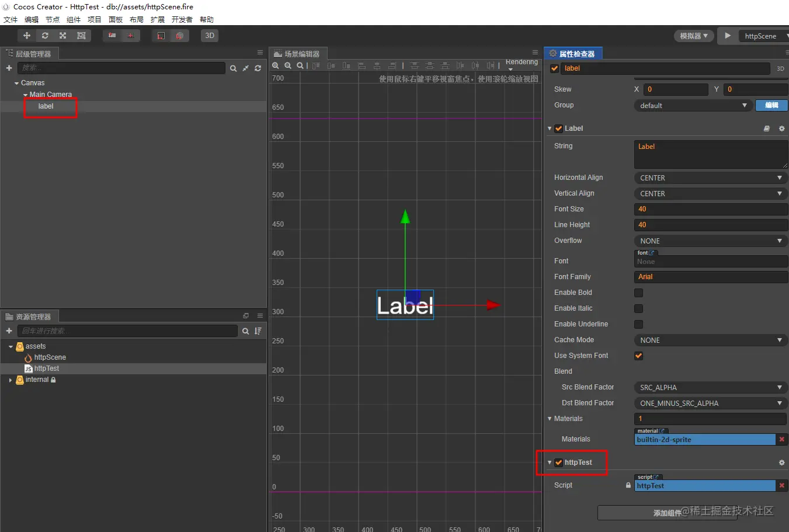The image size is (789, 532).
Task: Disable the httpTest component checkbox
Action: click(x=558, y=463)
